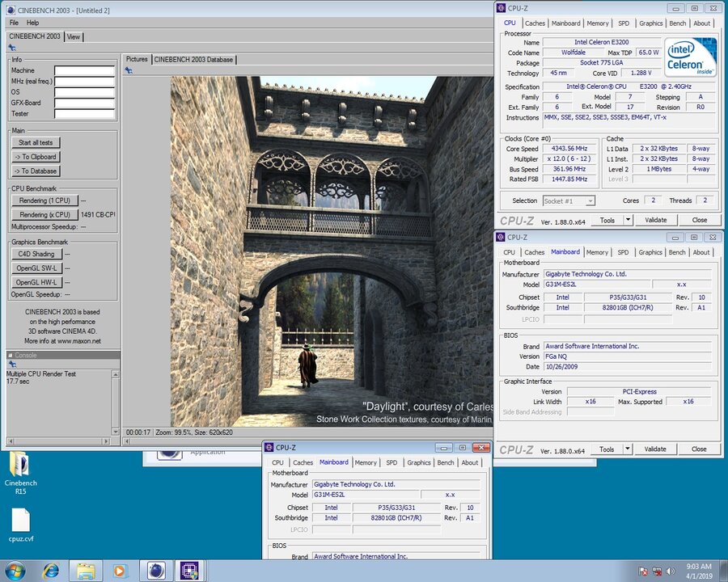728x582 pixels.
Task: Close the bottom CPU-Z window
Action: [x=481, y=447]
